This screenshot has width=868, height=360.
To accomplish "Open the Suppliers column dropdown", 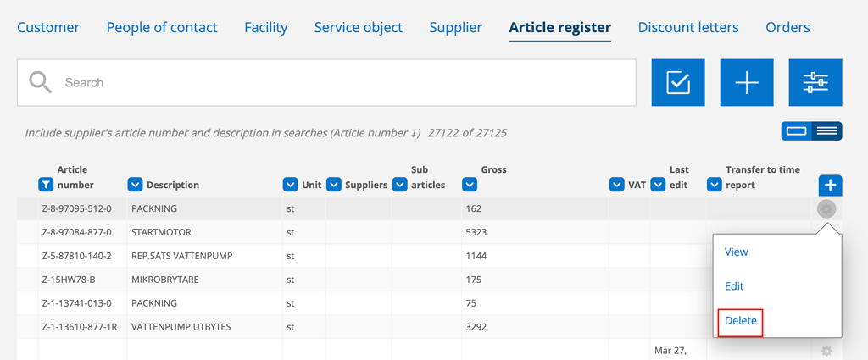I will (x=334, y=185).
